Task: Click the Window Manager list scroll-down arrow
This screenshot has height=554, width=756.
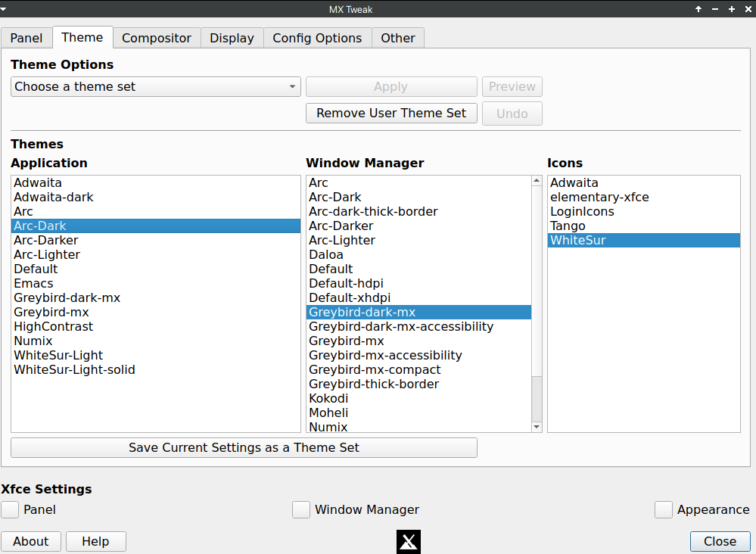Action: (x=537, y=427)
